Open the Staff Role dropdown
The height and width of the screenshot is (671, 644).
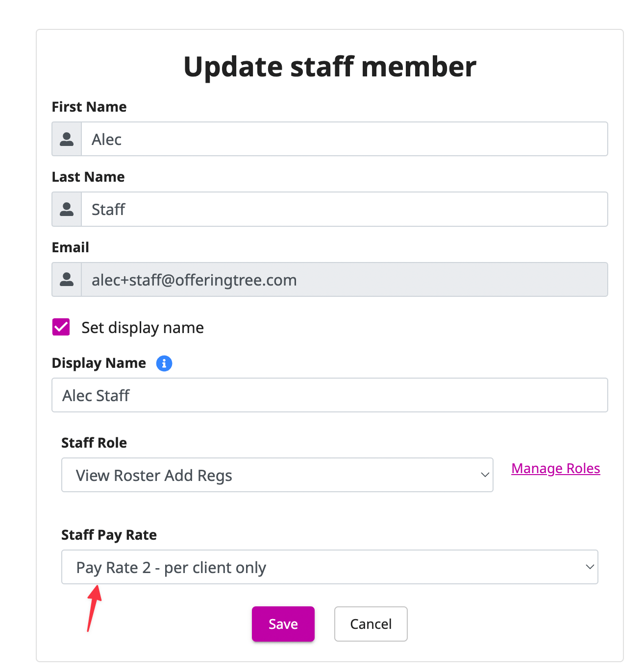pyautogui.click(x=277, y=475)
